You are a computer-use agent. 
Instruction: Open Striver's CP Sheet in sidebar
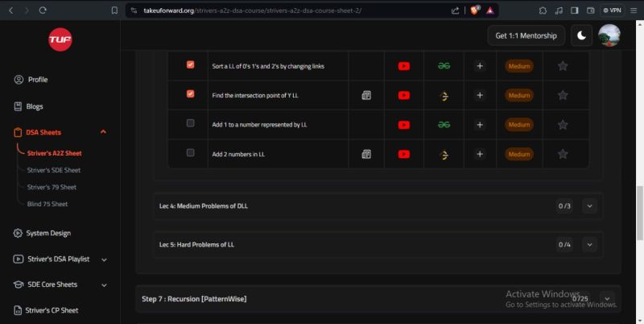pyautogui.click(x=46, y=310)
